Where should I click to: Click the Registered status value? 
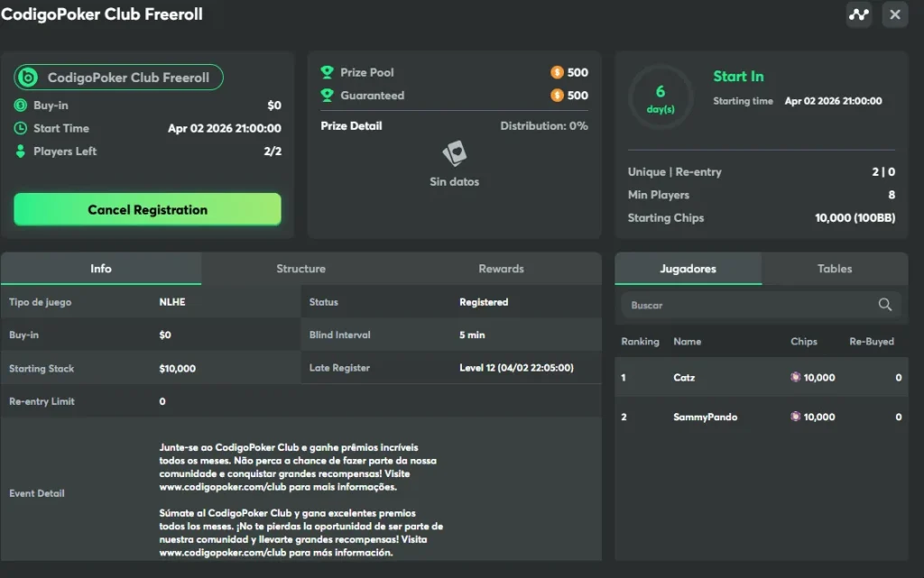484,302
